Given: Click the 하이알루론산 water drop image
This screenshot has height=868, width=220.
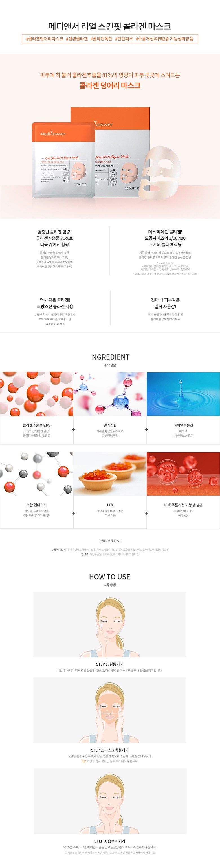Looking at the screenshot, I should 183,394.
